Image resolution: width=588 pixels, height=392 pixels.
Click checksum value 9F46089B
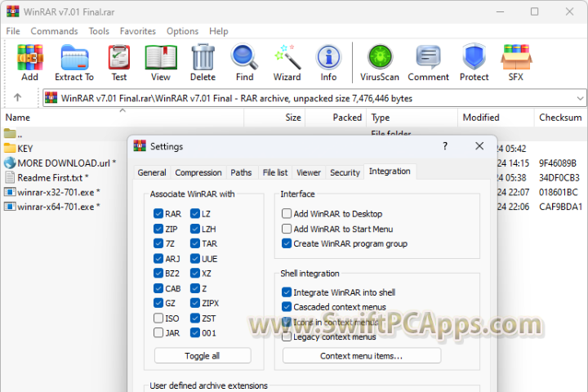[558, 163]
